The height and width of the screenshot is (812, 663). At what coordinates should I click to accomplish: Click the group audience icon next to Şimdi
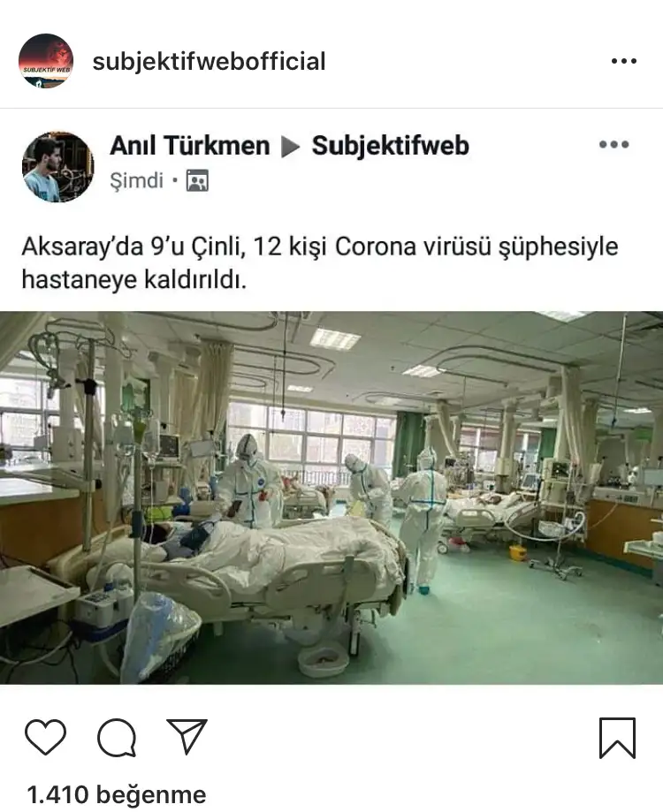pyautogui.click(x=197, y=180)
